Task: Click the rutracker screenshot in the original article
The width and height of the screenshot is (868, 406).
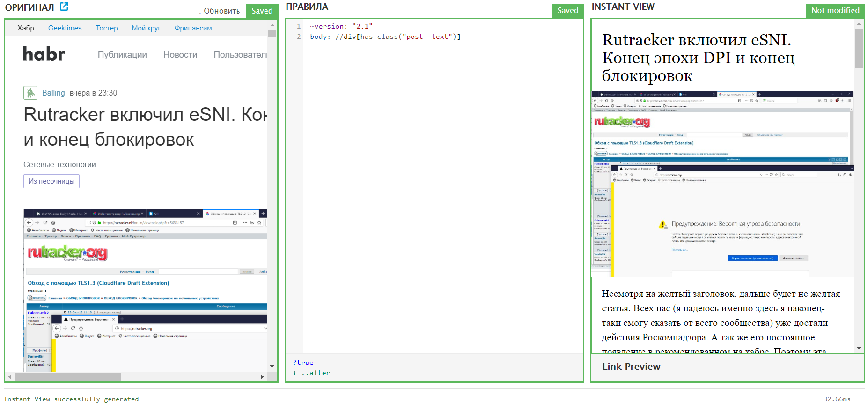Action: click(x=146, y=290)
